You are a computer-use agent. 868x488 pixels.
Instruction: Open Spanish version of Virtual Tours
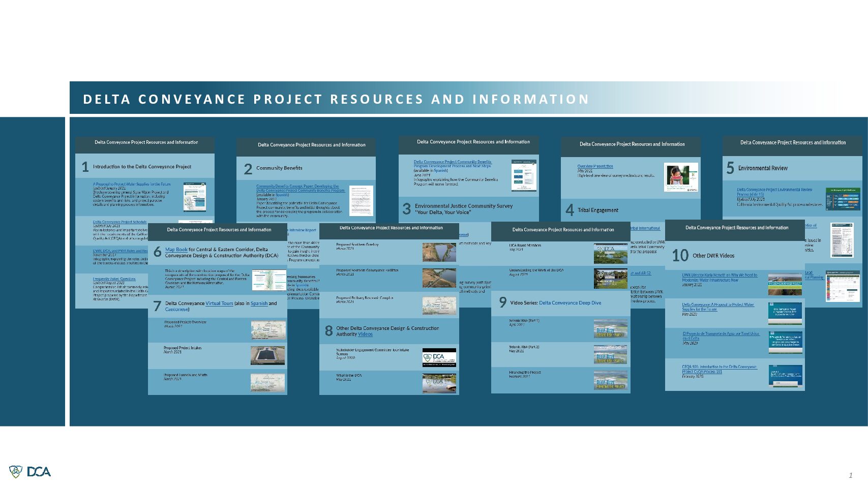click(259, 303)
